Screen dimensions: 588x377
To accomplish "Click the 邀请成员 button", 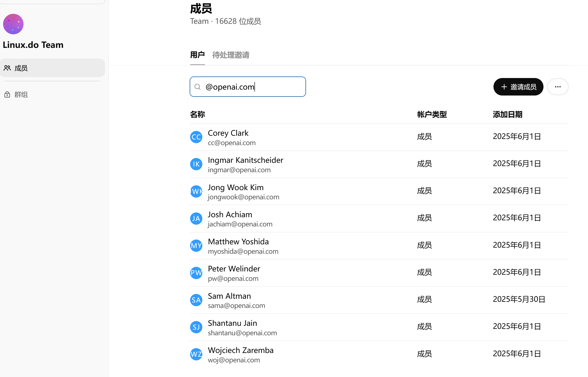I will 518,87.
